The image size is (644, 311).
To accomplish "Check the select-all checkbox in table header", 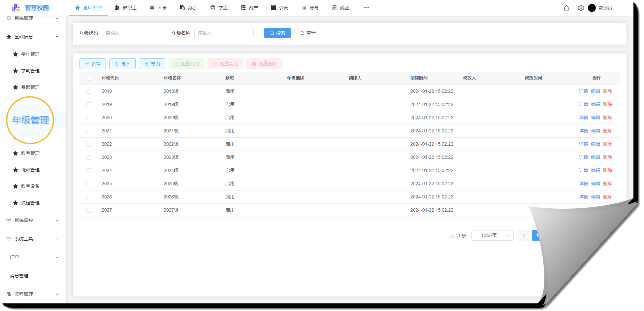I will (x=88, y=78).
